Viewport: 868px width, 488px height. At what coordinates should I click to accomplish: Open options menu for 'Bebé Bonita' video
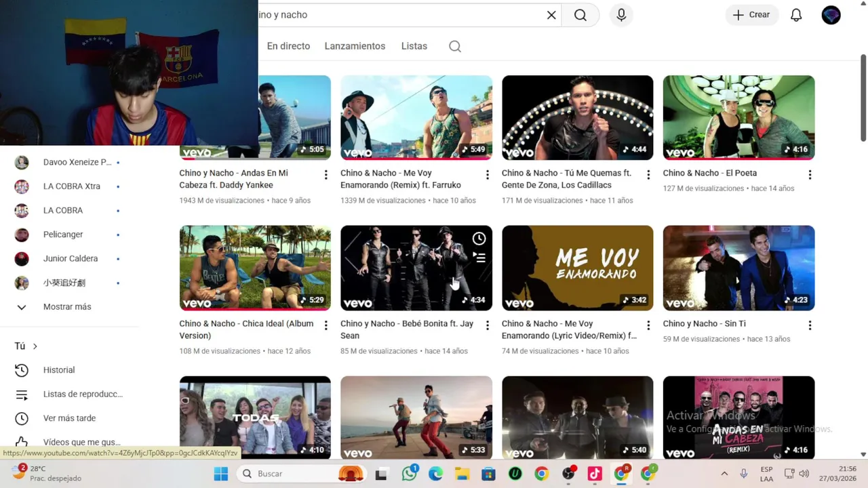tap(487, 325)
